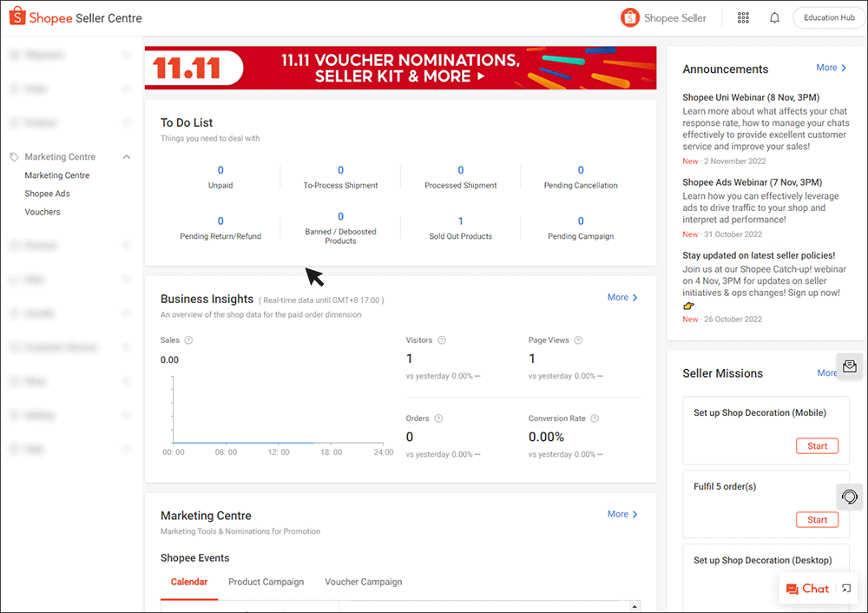
Task: Switch to the Product Campaign tab
Action: click(266, 582)
